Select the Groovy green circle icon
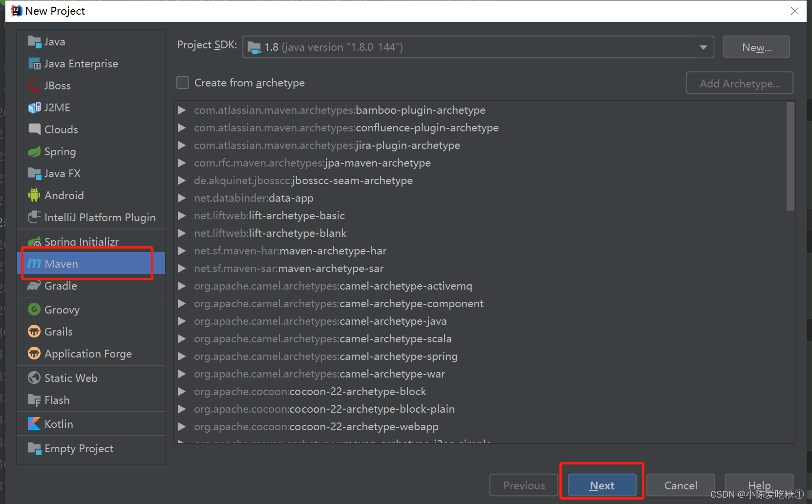The image size is (812, 504). pos(34,309)
